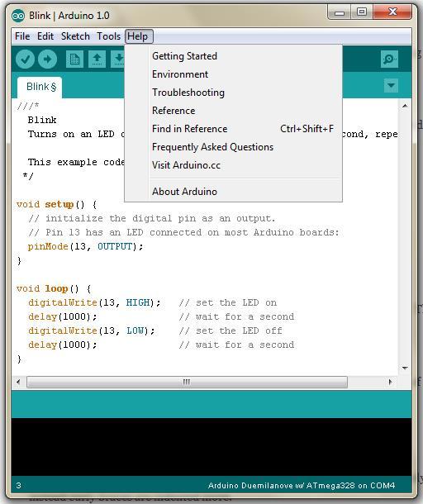The width and height of the screenshot is (423, 504).
Task: Click the first delay(1000) line
Action: pyautogui.click(x=62, y=316)
